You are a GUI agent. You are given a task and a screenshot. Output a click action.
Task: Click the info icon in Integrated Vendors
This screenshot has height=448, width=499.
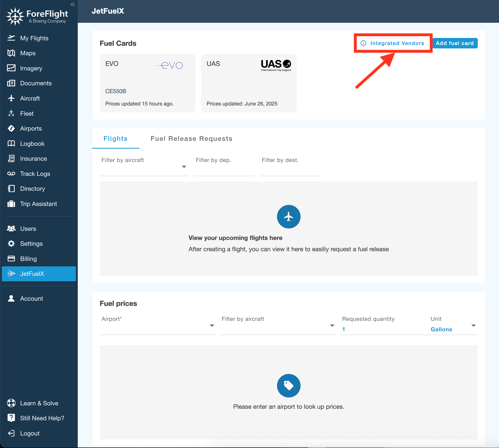[363, 43]
